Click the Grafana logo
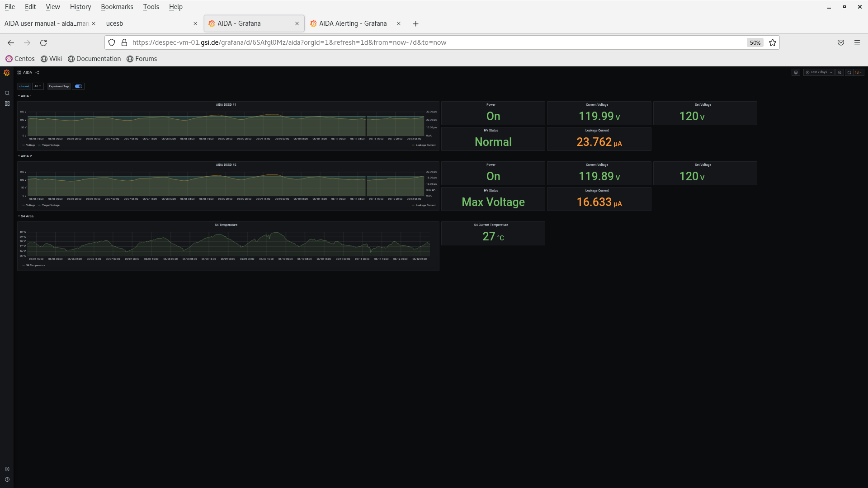The height and width of the screenshot is (488, 868). pos(7,73)
